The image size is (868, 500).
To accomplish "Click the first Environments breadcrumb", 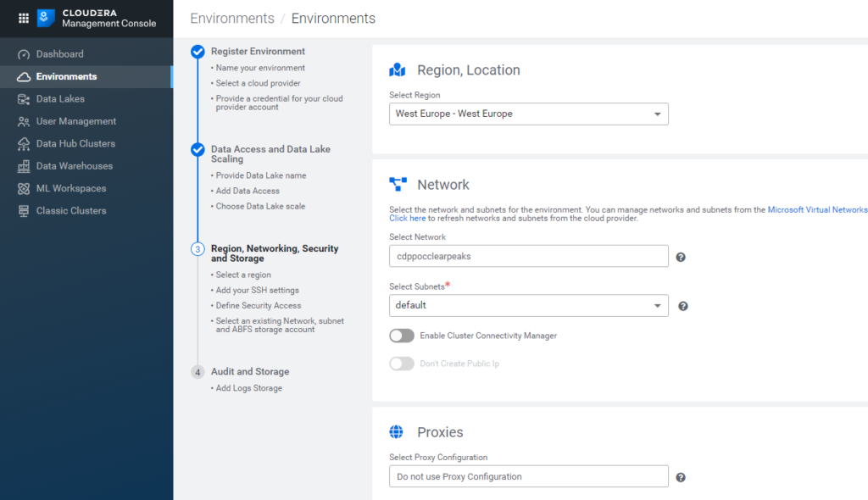I will coord(232,19).
